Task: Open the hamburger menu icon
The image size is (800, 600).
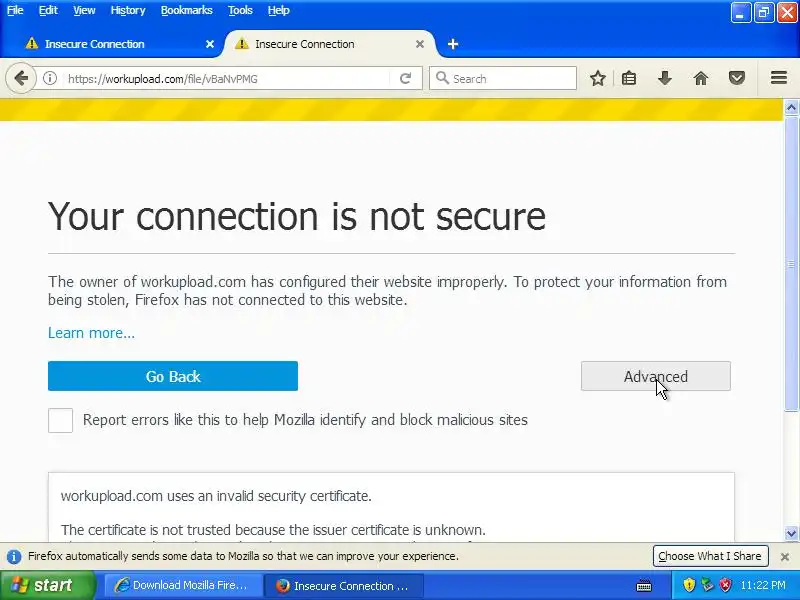Action: pos(779,78)
